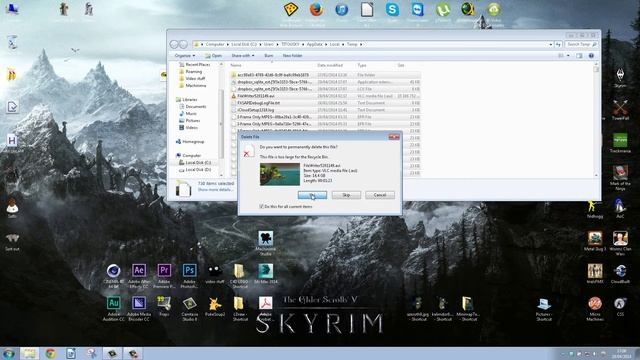Open Adobe Premiere Pro desktop icon
The height and width of the screenshot is (360, 640).
click(164, 271)
